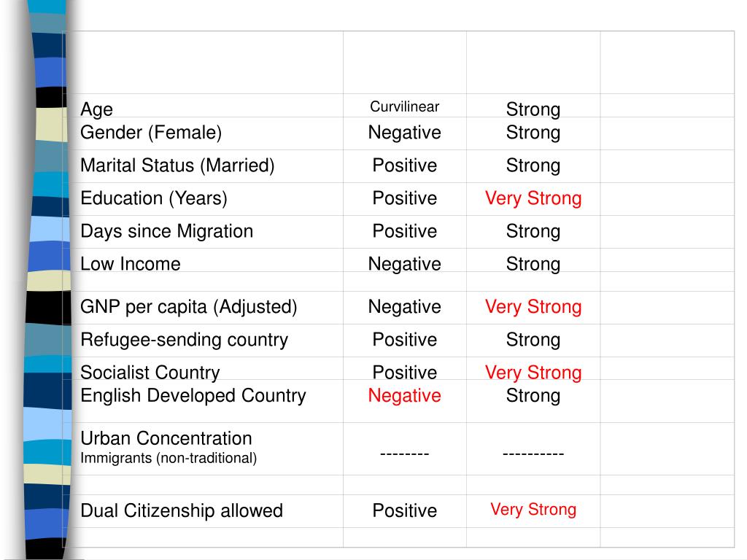747x560 pixels.
Task: Select Immigrants (non-traditional) subtext
Action: pyautogui.click(x=169, y=458)
